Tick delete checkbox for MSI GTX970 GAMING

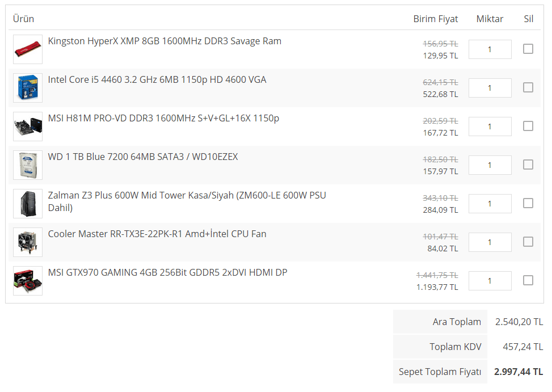(x=528, y=280)
